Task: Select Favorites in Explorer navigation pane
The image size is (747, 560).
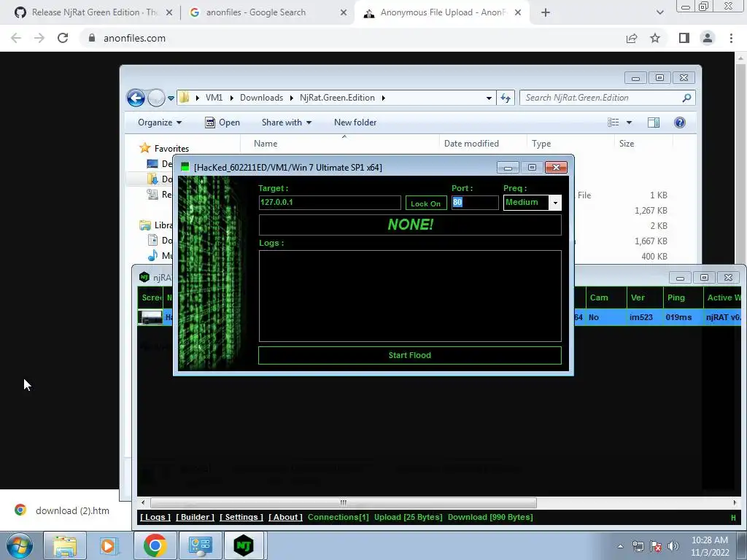Action: 164,149
